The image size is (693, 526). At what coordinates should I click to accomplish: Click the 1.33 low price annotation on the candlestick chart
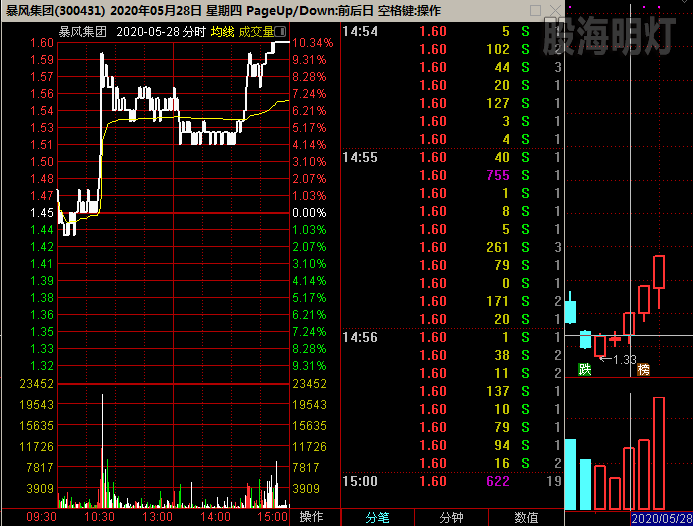(x=625, y=360)
